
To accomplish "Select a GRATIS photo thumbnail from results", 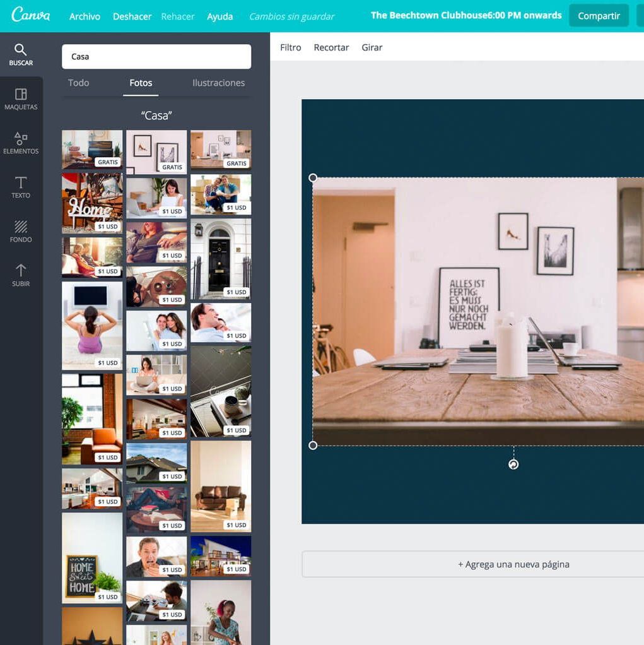I will point(91,150).
